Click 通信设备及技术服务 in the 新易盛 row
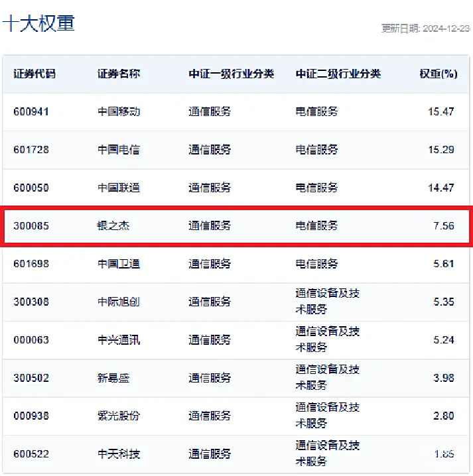473x476 pixels. [x=328, y=378]
